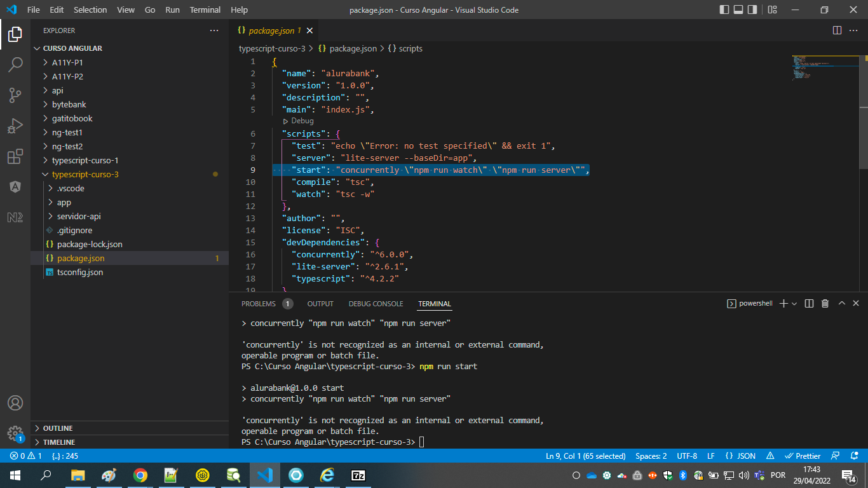Open the File menu
The width and height of the screenshot is (868, 488).
point(34,10)
